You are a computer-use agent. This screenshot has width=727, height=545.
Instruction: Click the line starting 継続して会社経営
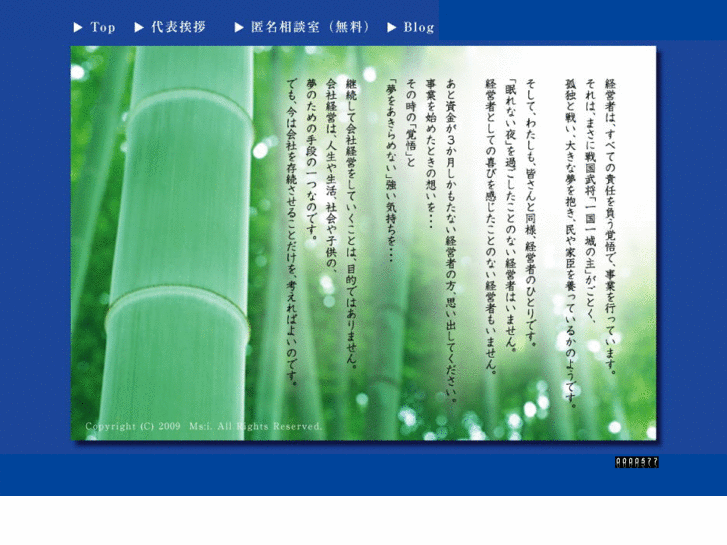click(x=351, y=224)
